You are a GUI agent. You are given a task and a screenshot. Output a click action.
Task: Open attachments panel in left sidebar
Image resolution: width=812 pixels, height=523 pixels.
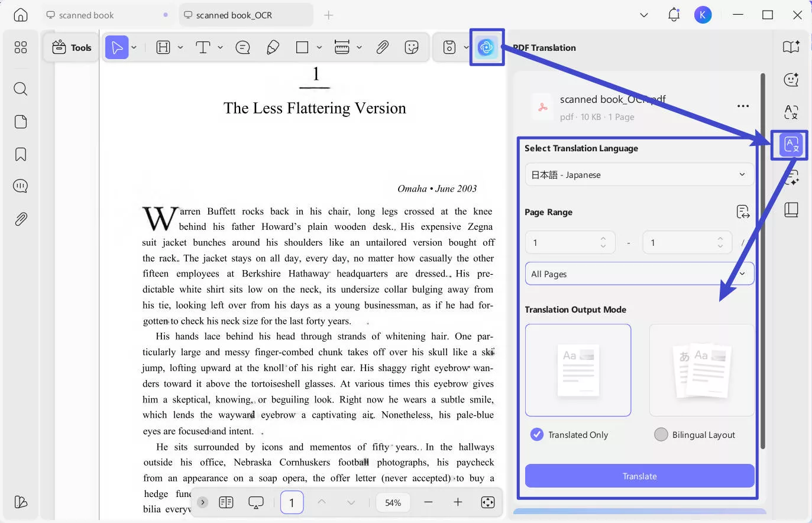pos(21,219)
